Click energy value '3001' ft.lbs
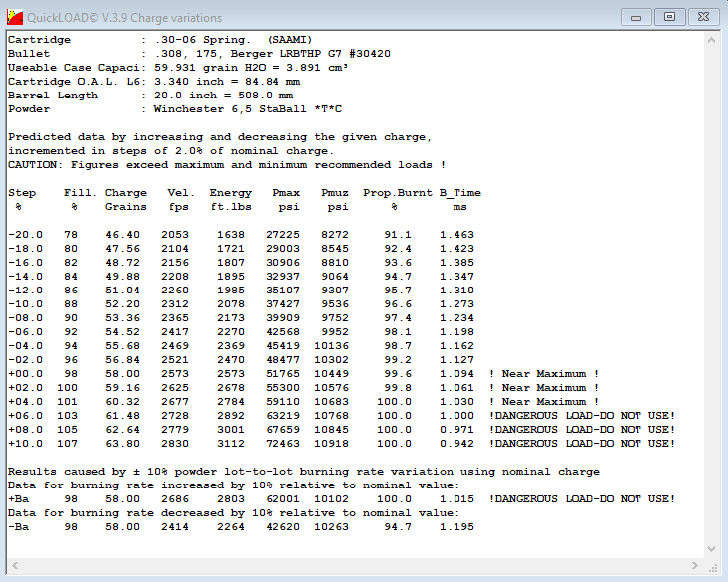This screenshot has height=582, width=728. 231,430
